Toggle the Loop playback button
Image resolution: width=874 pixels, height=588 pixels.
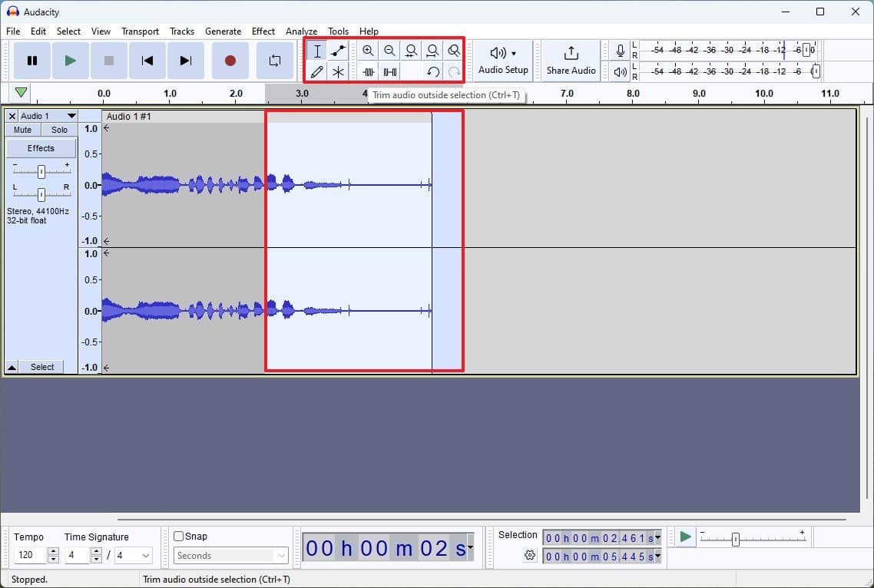tap(274, 61)
